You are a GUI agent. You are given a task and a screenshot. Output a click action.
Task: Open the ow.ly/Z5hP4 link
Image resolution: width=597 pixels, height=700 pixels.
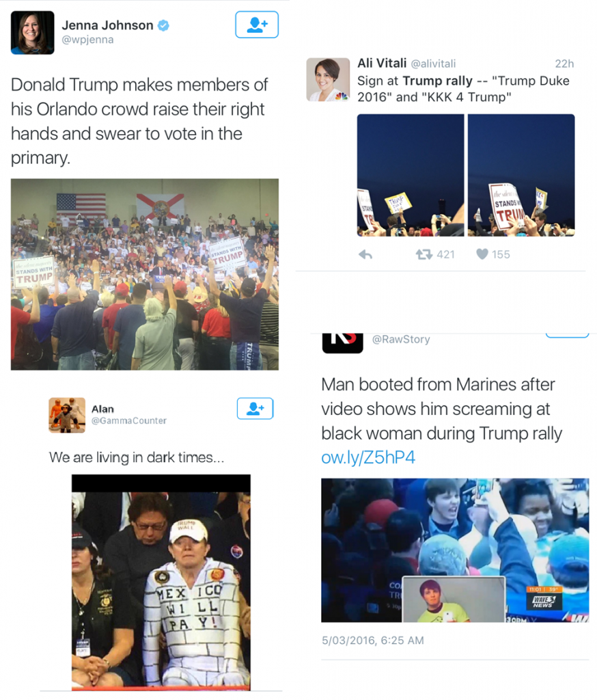click(x=368, y=457)
